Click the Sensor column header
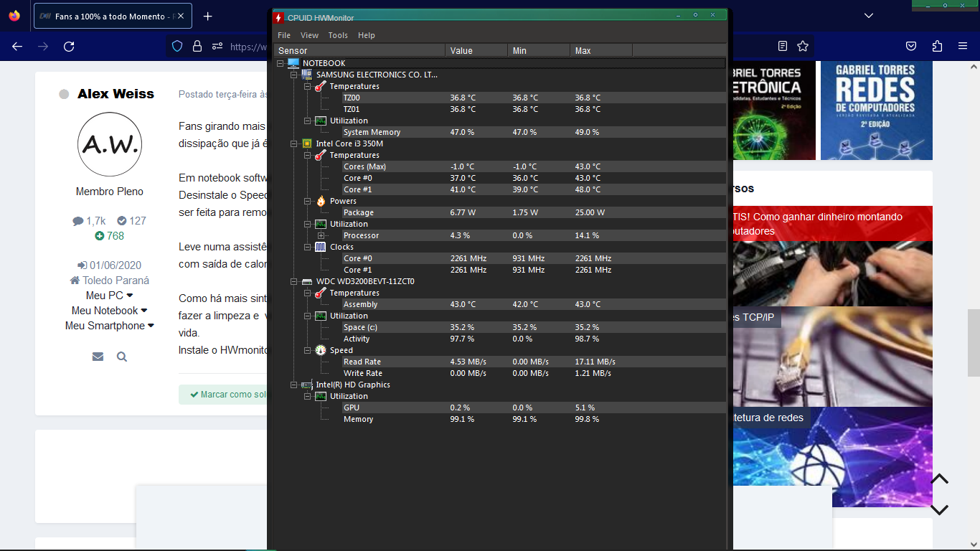 pyautogui.click(x=360, y=50)
